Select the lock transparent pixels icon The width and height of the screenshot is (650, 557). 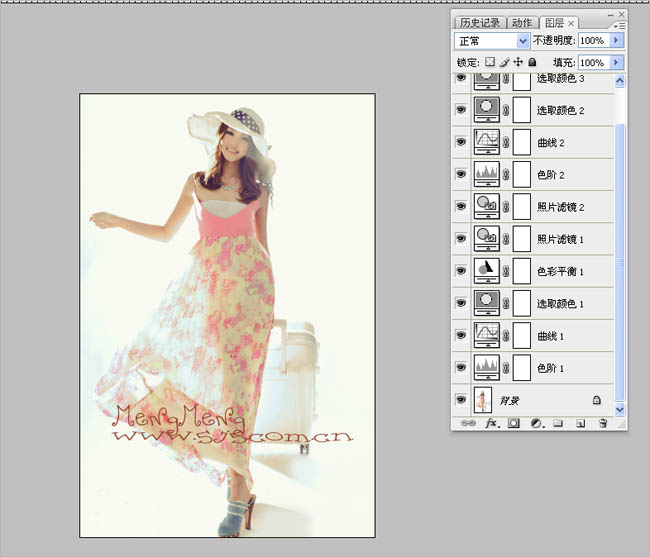[x=490, y=62]
